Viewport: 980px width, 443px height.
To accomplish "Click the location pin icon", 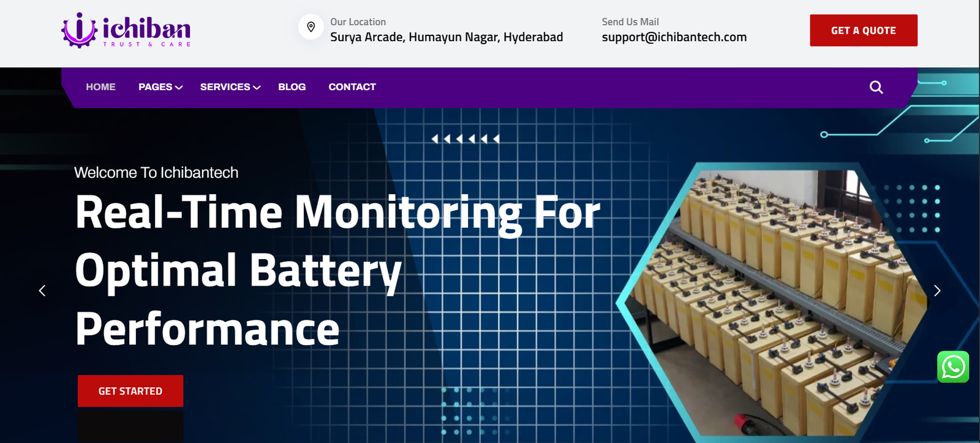I will pyautogui.click(x=311, y=27).
